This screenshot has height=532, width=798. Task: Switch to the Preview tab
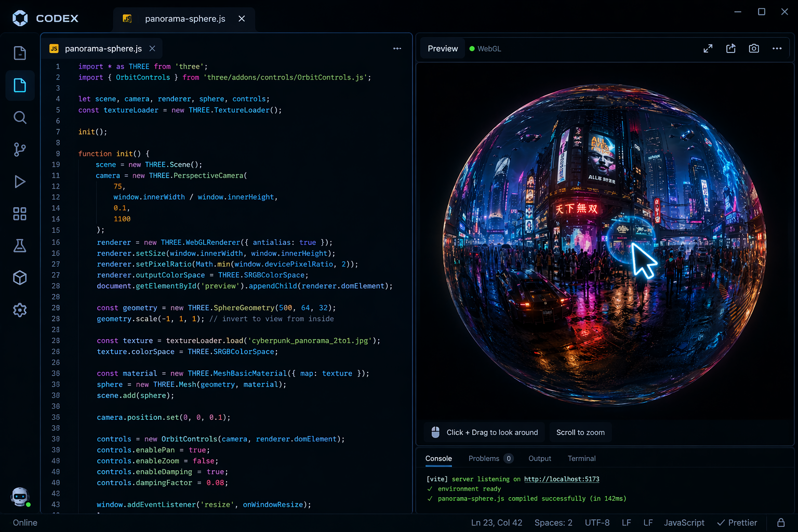point(443,48)
